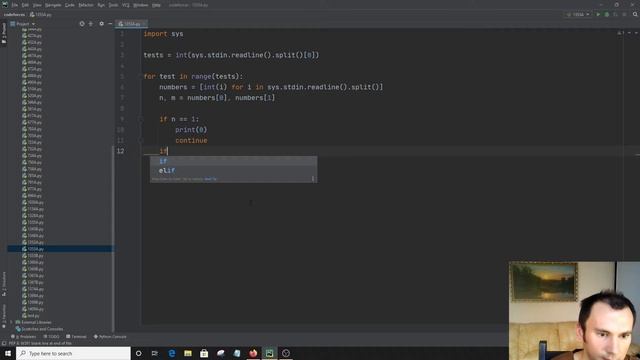Screen dimensions: 640x360
Task: Open the Structure vertical tool window tab
Action: click(x=4, y=284)
